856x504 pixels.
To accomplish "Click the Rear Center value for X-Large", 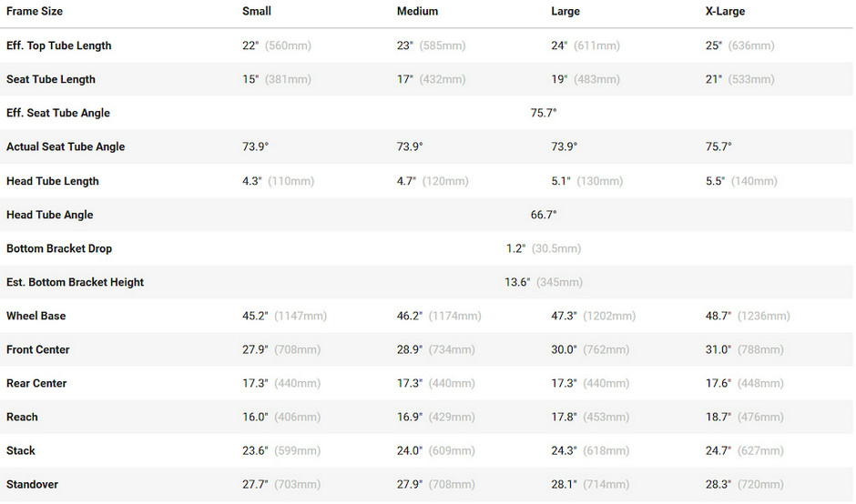I will 744,383.
